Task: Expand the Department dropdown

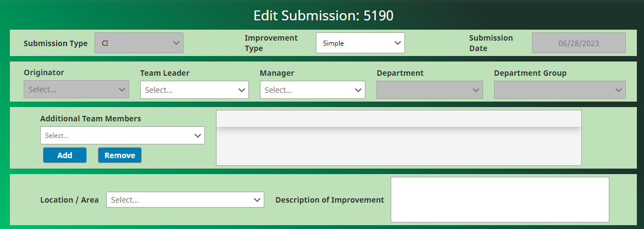Action: (x=430, y=90)
